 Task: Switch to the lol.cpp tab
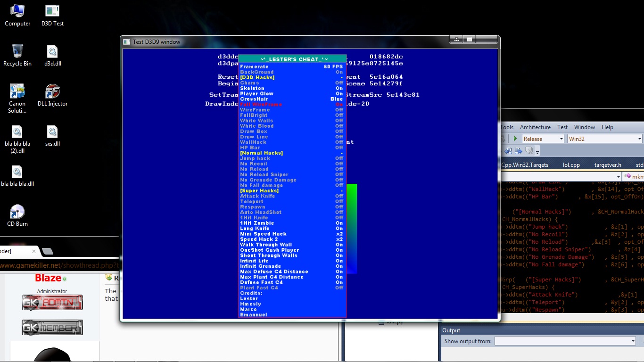571,165
